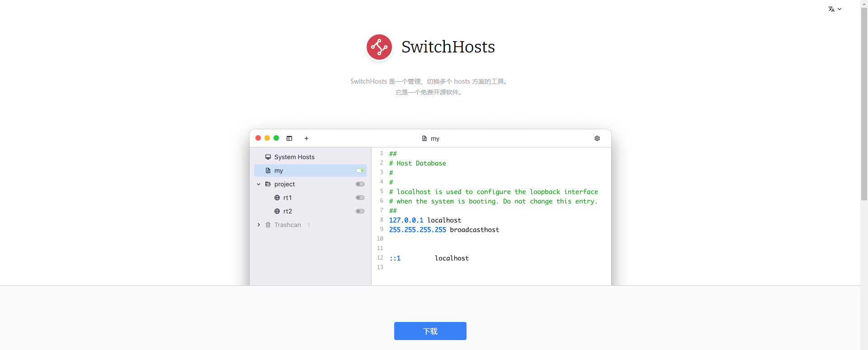Image resolution: width=868 pixels, height=350 pixels.
Task: Select the rt1 remote hosts entry
Action: point(310,198)
